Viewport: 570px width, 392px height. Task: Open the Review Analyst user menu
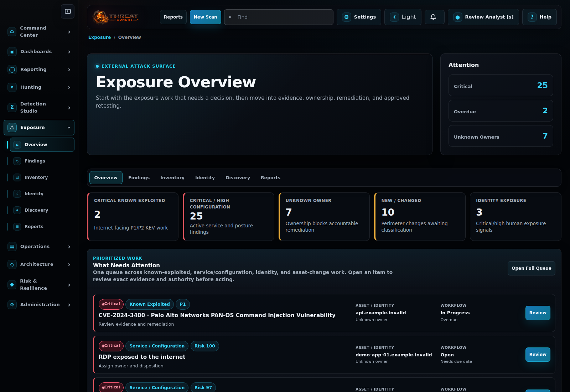coord(483,17)
